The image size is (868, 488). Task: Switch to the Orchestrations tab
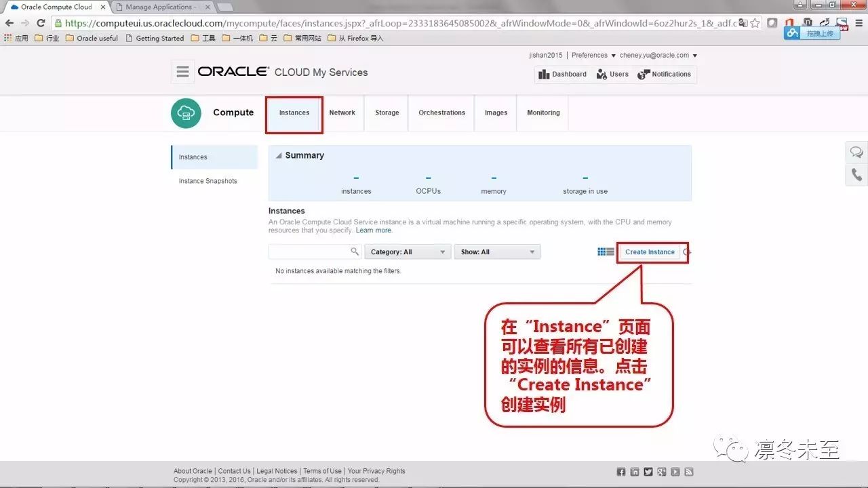tap(442, 113)
